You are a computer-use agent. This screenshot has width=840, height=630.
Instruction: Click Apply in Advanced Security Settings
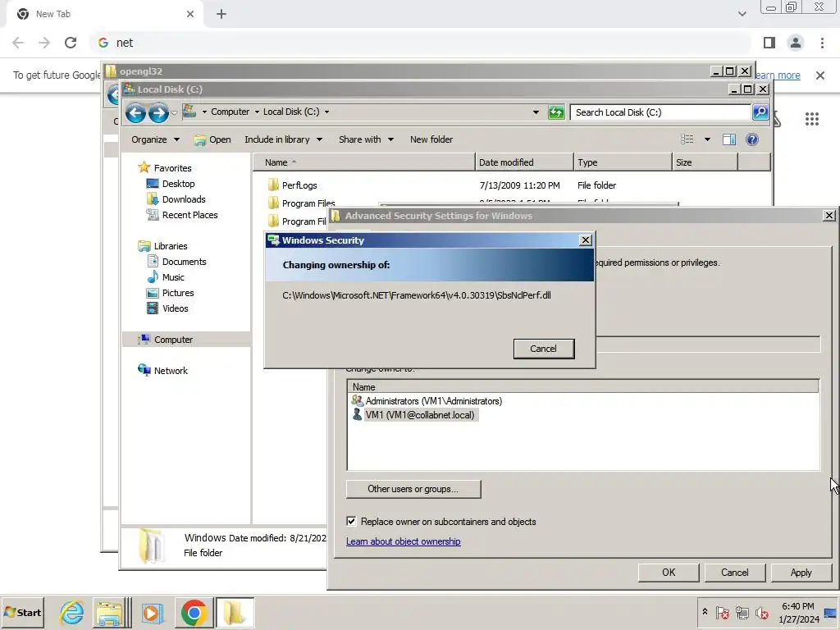tap(801, 573)
